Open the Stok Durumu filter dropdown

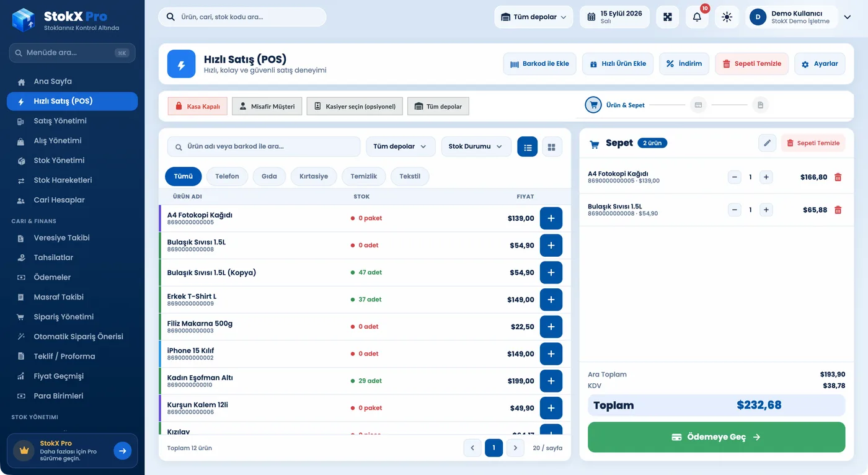[x=476, y=147]
